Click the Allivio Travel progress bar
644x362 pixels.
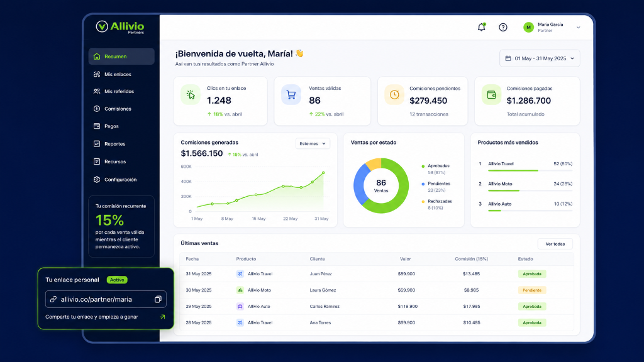pos(530,170)
